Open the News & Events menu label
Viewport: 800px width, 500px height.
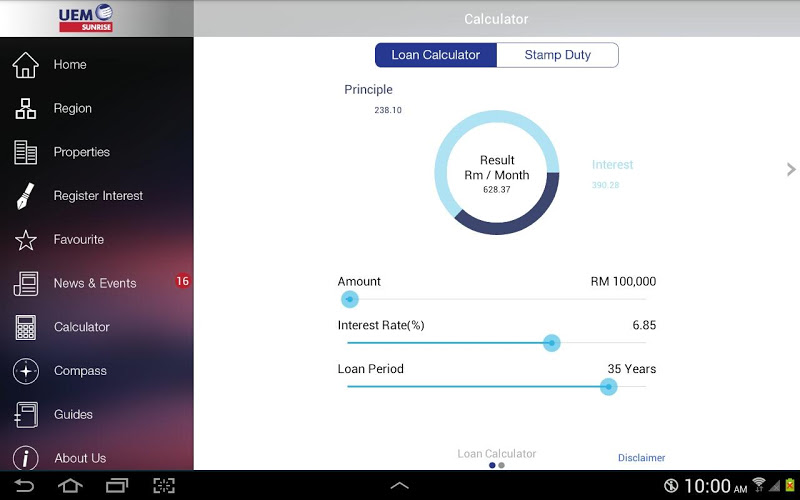pos(95,284)
